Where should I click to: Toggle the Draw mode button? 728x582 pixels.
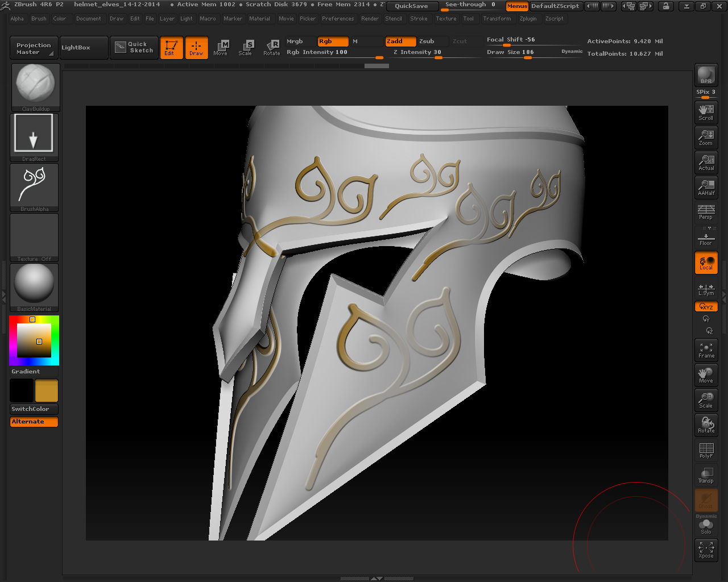[x=196, y=48]
